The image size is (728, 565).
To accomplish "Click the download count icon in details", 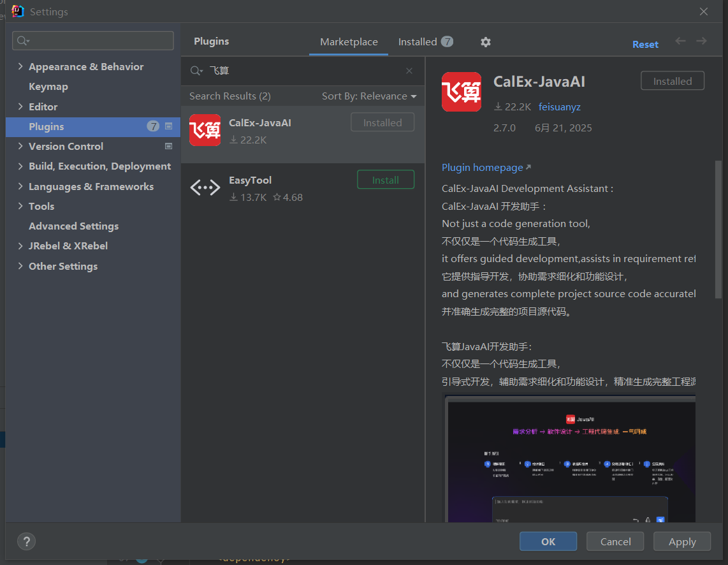I will point(498,106).
